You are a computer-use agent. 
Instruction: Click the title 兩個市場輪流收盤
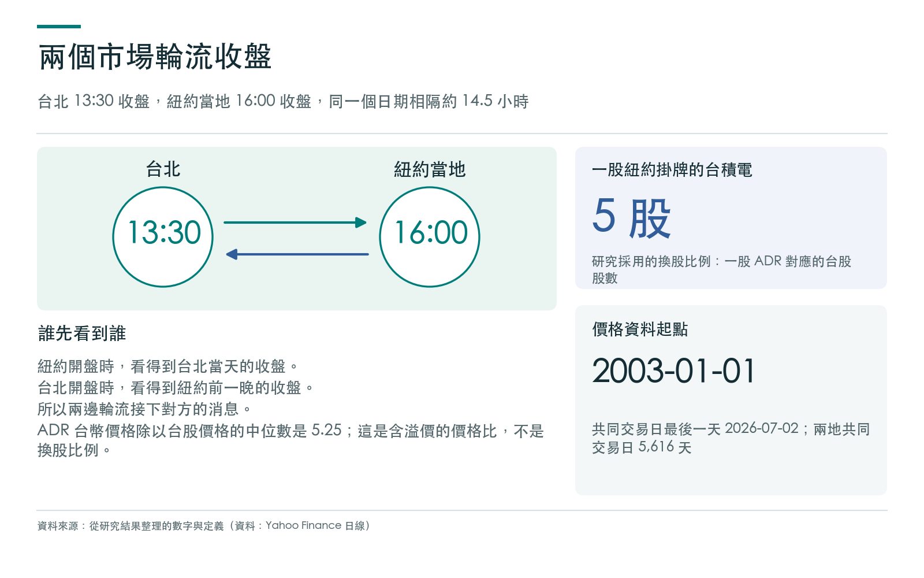[x=155, y=57]
